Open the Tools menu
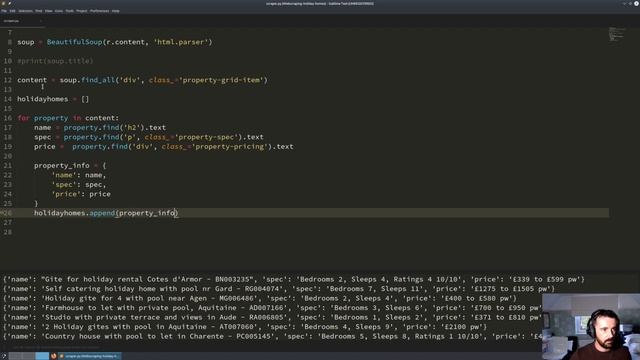The width and height of the screenshot is (640, 360). (70, 11)
